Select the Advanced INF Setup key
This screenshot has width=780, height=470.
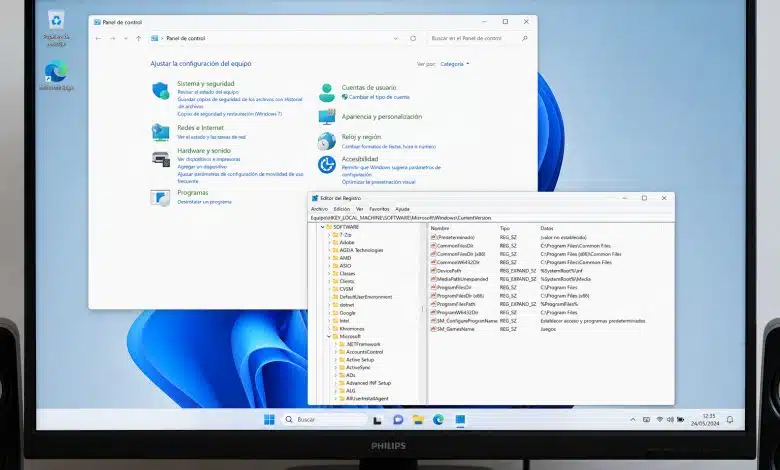click(369, 383)
